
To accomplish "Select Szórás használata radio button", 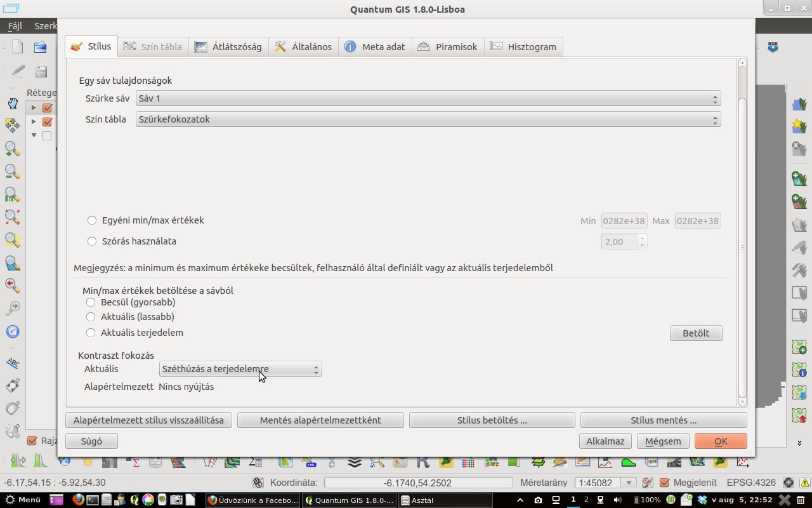I will click(x=92, y=241).
